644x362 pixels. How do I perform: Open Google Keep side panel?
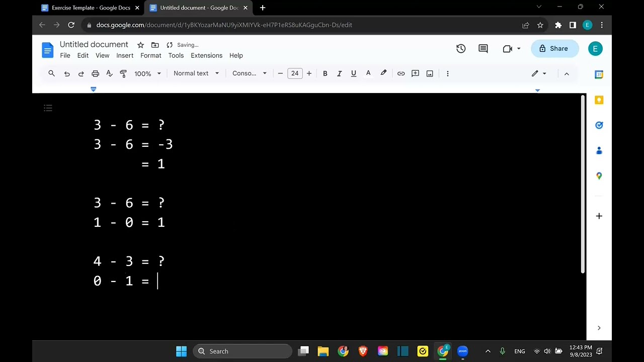(x=599, y=100)
